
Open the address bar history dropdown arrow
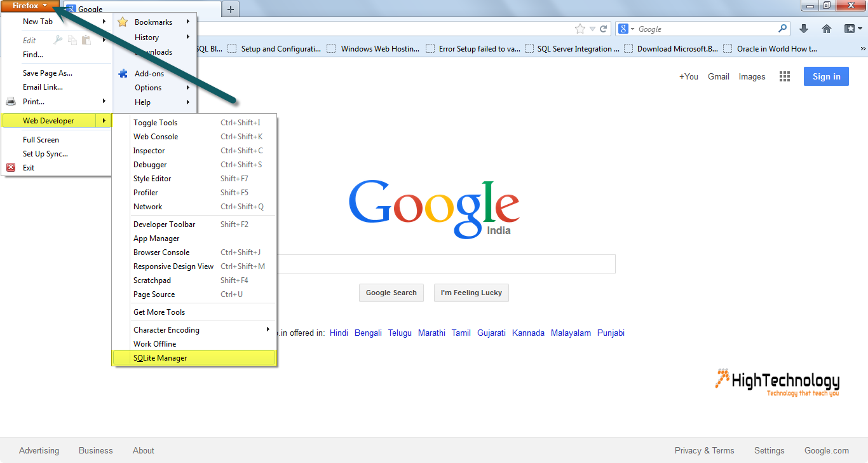pyautogui.click(x=592, y=29)
